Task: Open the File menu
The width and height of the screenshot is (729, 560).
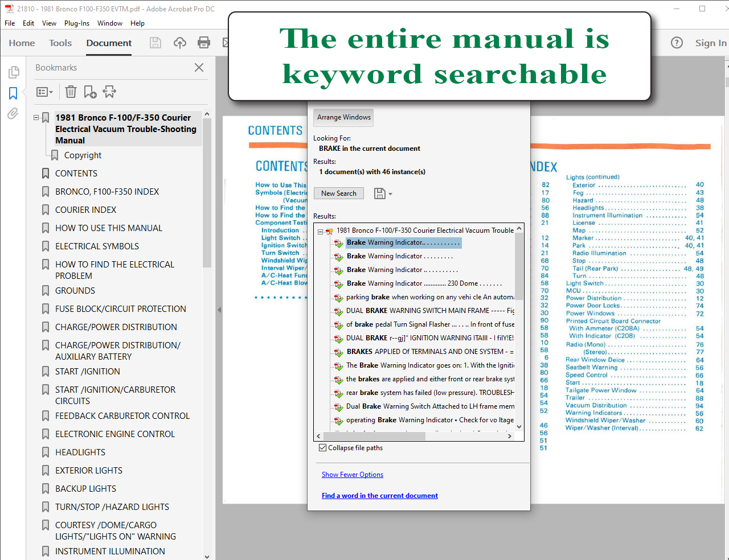Action: [x=10, y=23]
